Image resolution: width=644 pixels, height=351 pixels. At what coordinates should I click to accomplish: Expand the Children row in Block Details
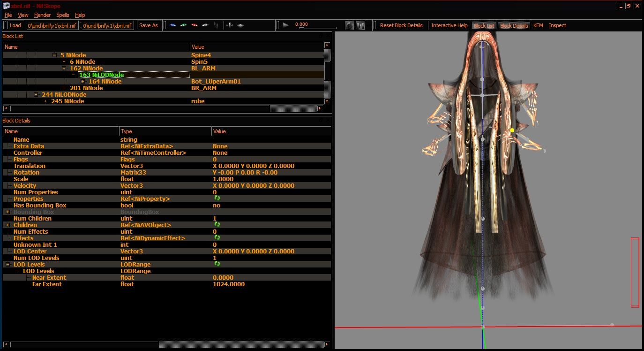pyautogui.click(x=7, y=225)
